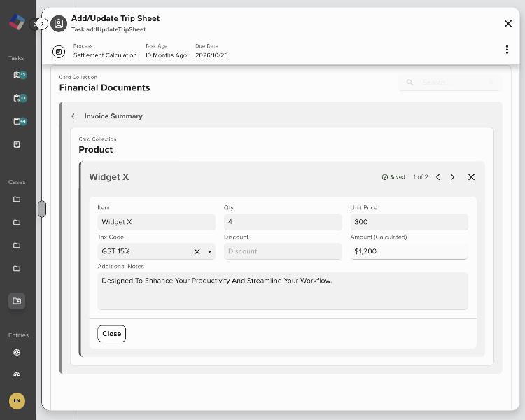The width and height of the screenshot is (525, 420).
Task: Click the app logo in the sidebar
Action: pos(17,22)
